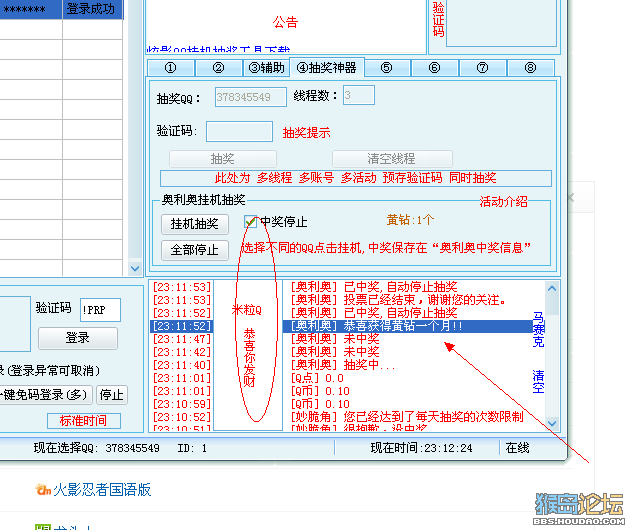Click the 登录 button
Screen dimensions: 630x530
coord(78,338)
